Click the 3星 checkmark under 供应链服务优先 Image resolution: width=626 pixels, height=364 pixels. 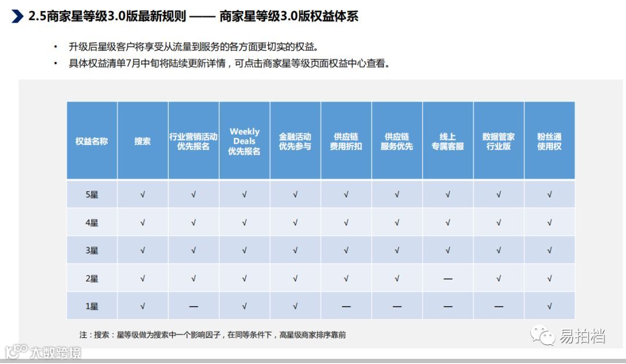pyautogui.click(x=397, y=250)
